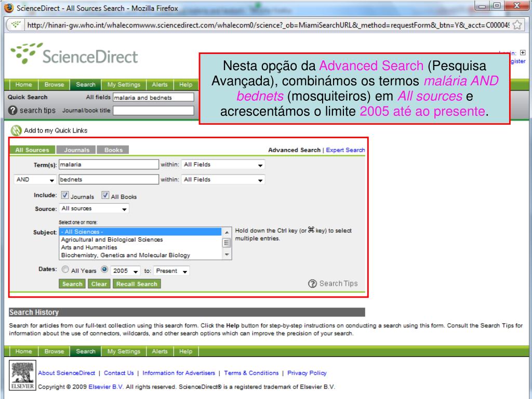Click the Recall Search button

(137, 284)
